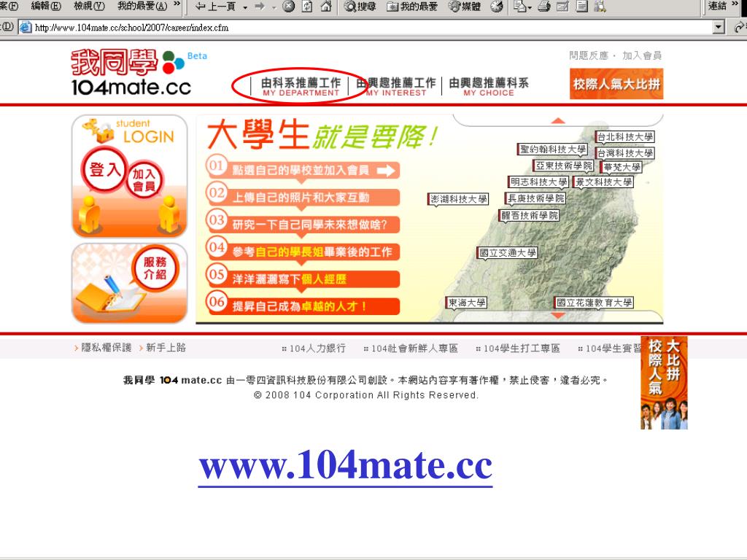Click the Discuss icon in toolbar

pyautogui.click(x=581, y=6)
